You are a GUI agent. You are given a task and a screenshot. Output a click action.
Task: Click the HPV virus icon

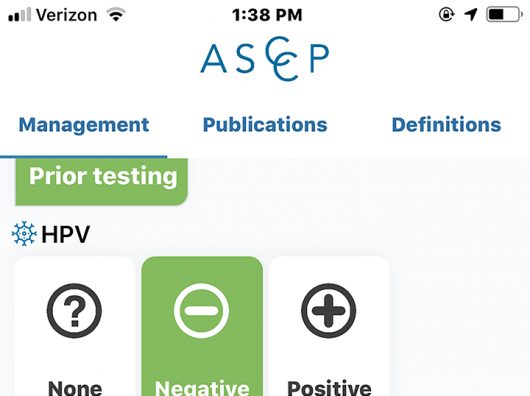24,233
